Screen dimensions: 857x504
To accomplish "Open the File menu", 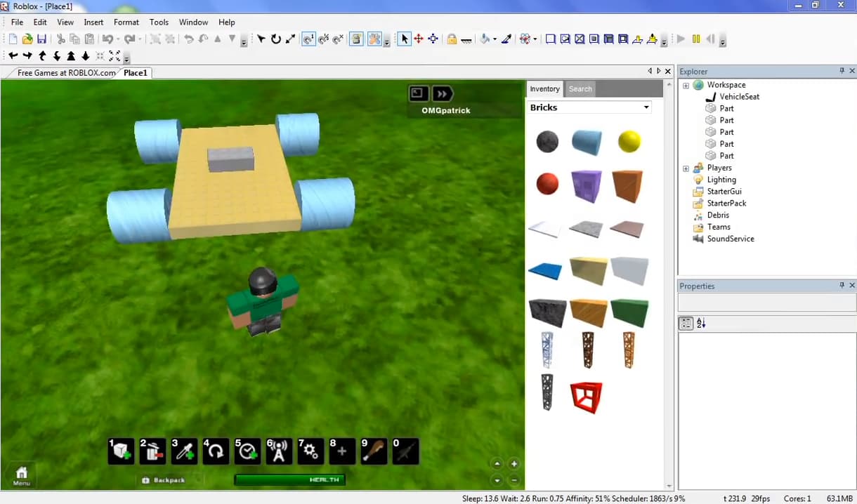I will point(17,22).
